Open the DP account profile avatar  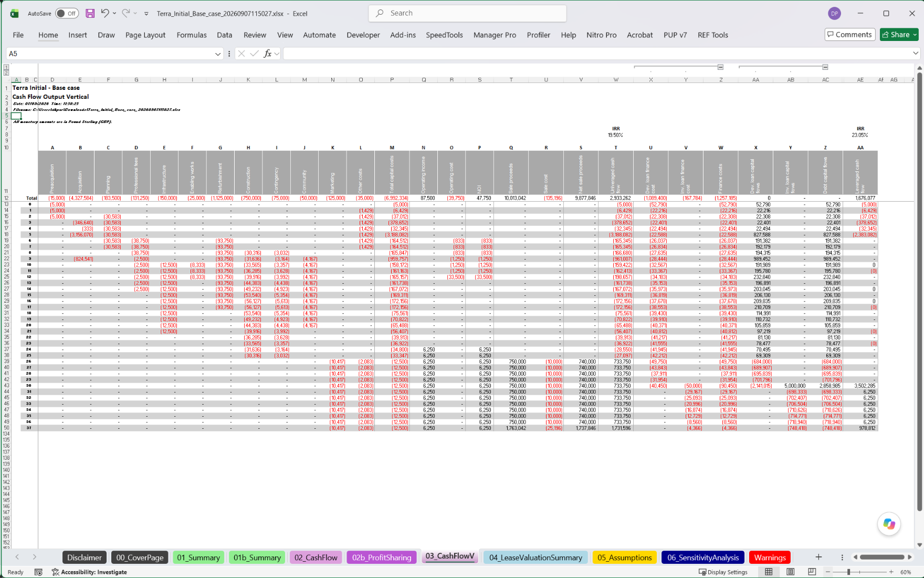coord(834,14)
